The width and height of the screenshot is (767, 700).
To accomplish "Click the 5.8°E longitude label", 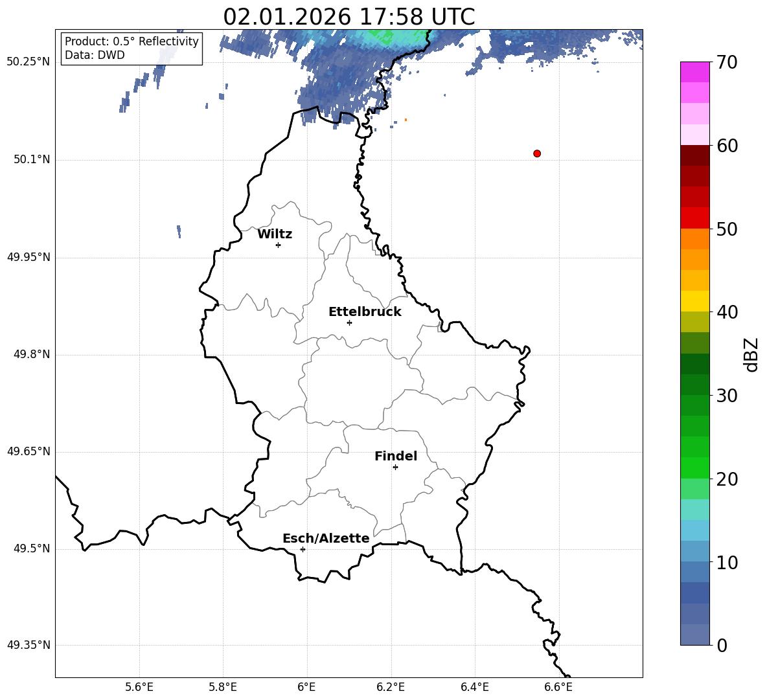I will pos(223,687).
